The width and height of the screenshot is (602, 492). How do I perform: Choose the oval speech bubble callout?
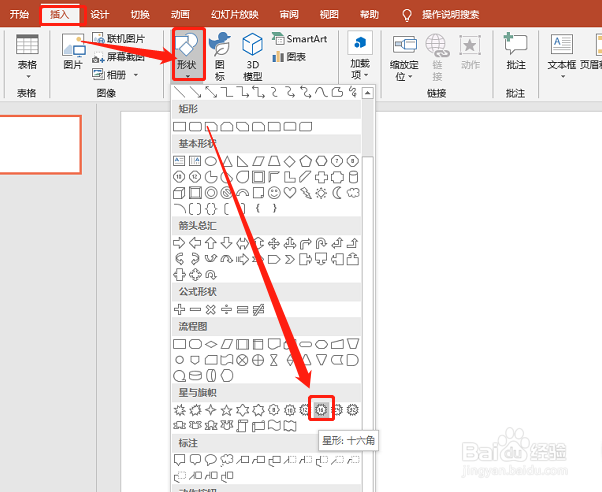[211, 459]
